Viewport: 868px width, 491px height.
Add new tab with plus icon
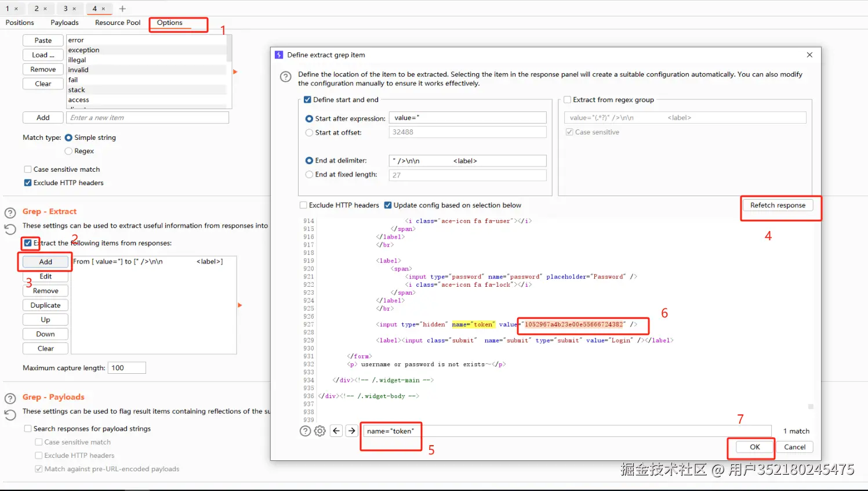122,9
